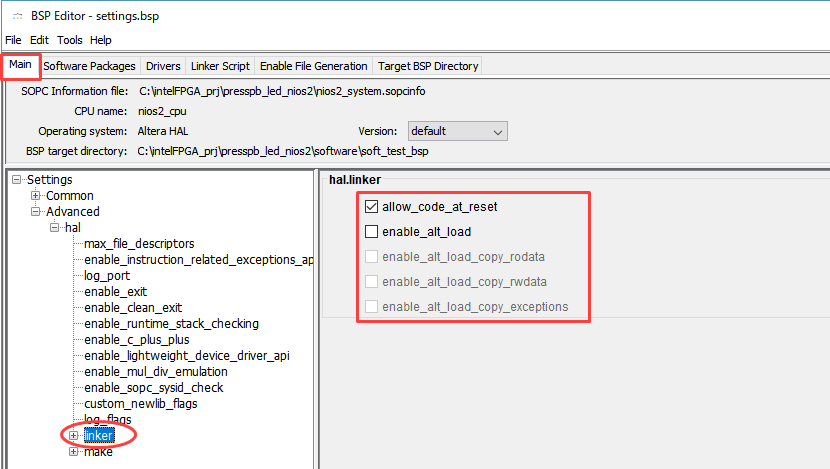
Task: Click the hal.linker panel heading
Action: tap(355, 180)
